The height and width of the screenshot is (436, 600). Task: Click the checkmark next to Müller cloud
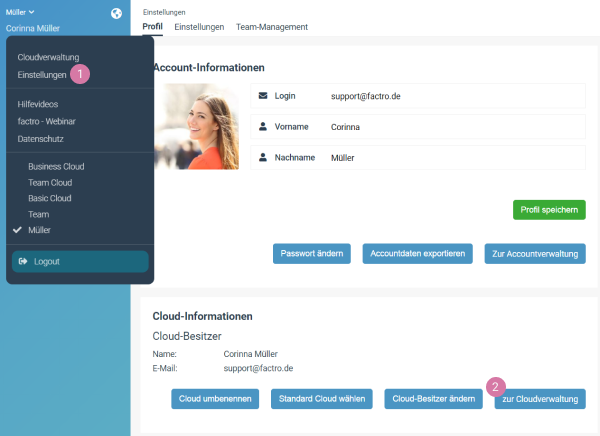click(x=17, y=230)
